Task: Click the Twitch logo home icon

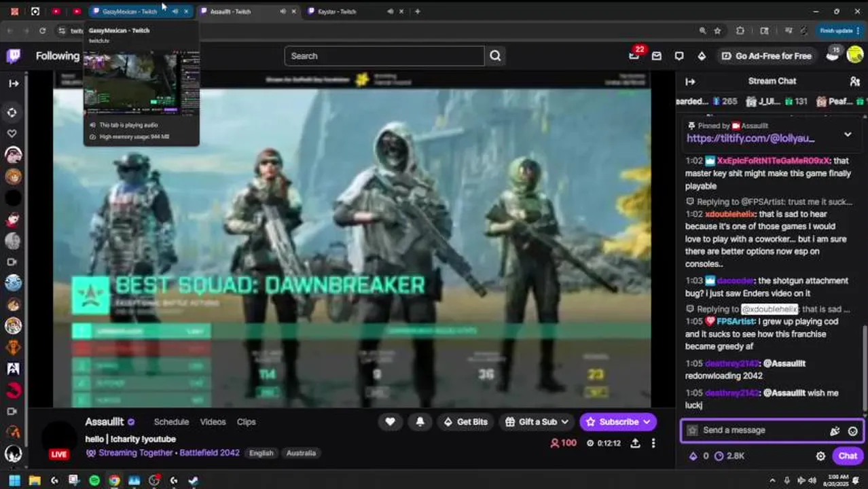Action: click(14, 56)
